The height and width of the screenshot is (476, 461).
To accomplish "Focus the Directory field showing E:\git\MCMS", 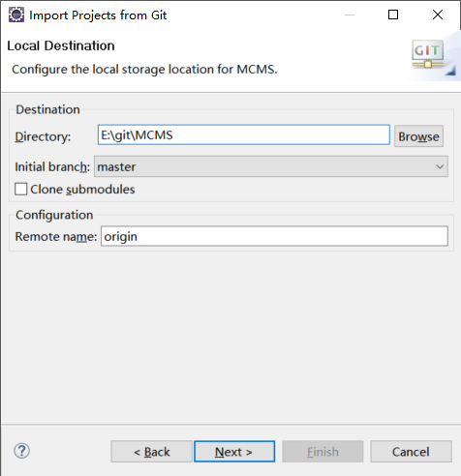I will 244,134.
